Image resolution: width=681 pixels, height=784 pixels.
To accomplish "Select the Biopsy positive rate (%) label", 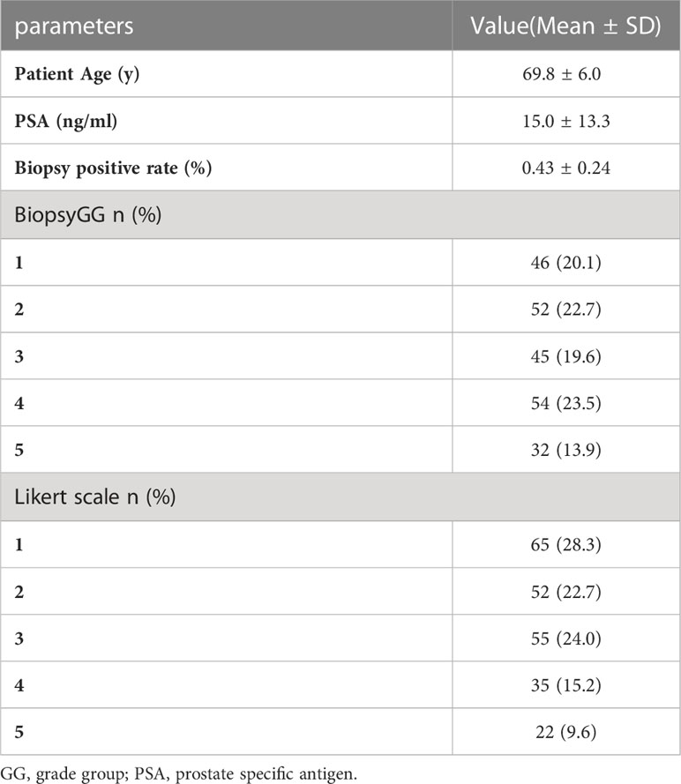I will click(113, 168).
